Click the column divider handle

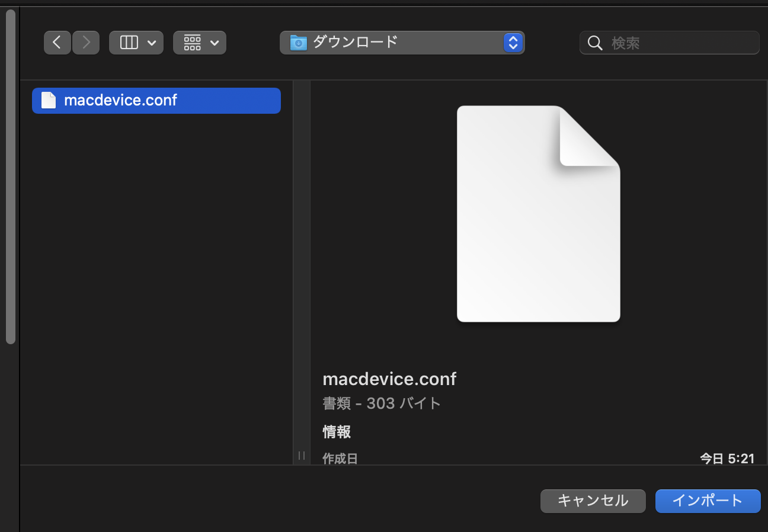[302, 456]
